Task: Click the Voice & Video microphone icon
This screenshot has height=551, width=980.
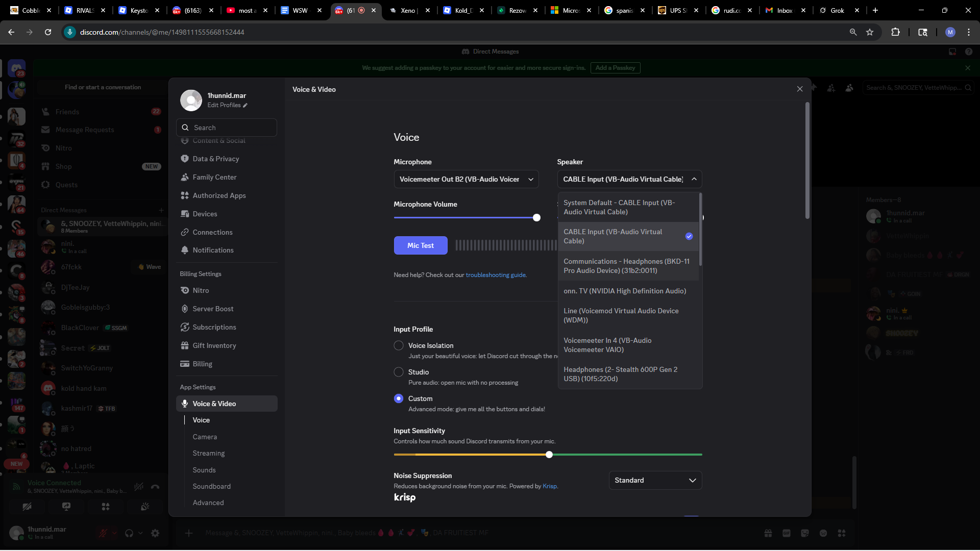Action: [185, 404]
